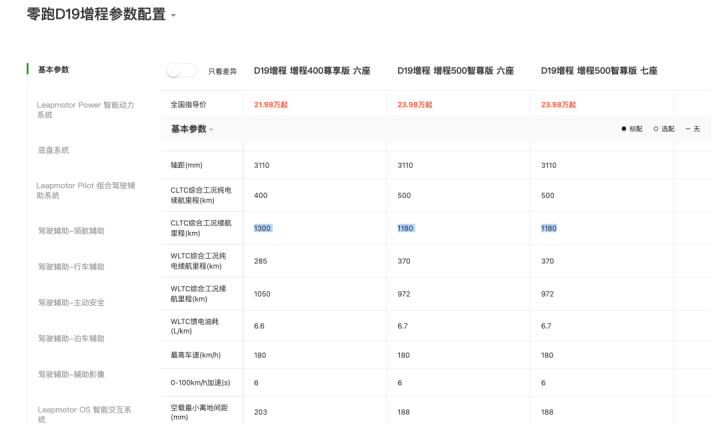Select 驾驶辅助-行车辅助 in sidebar
Image resolution: width=720 pixels, height=424 pixels.
tap(71, 266)
